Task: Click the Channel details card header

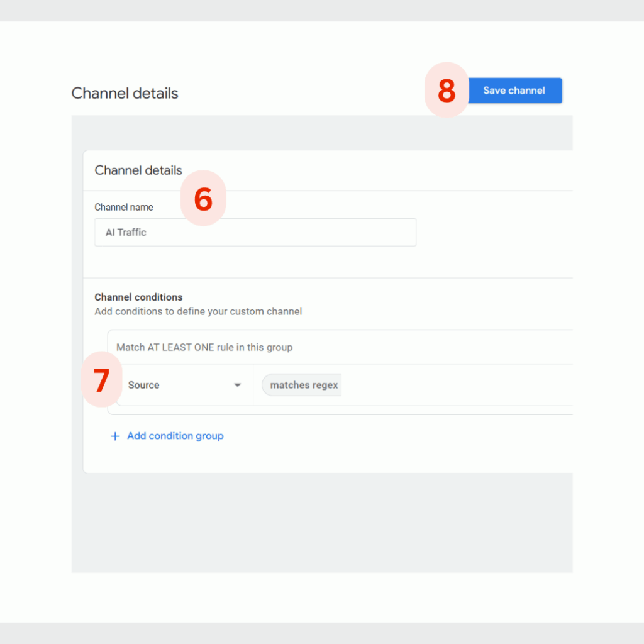Action: coord(138,170)
